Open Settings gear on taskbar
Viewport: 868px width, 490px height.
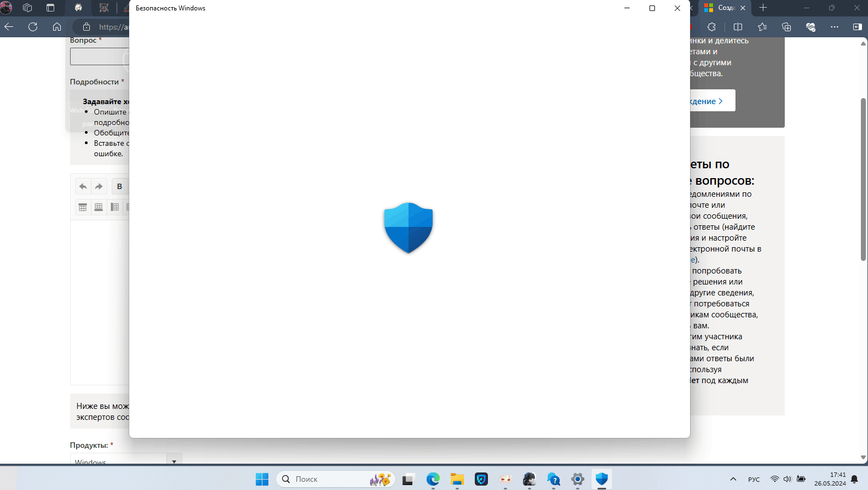(x=578, y=479)
